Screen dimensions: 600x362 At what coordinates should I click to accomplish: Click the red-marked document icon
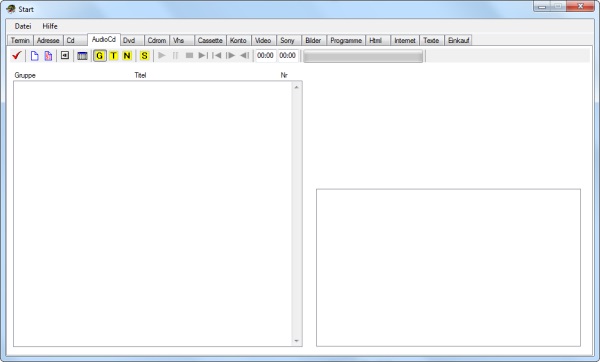pyautogui.click(x=48, y=56)
